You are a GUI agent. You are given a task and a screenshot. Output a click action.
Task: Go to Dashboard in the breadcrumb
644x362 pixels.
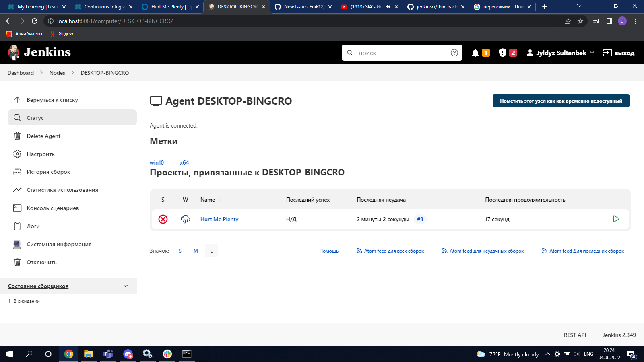[21, 73]
